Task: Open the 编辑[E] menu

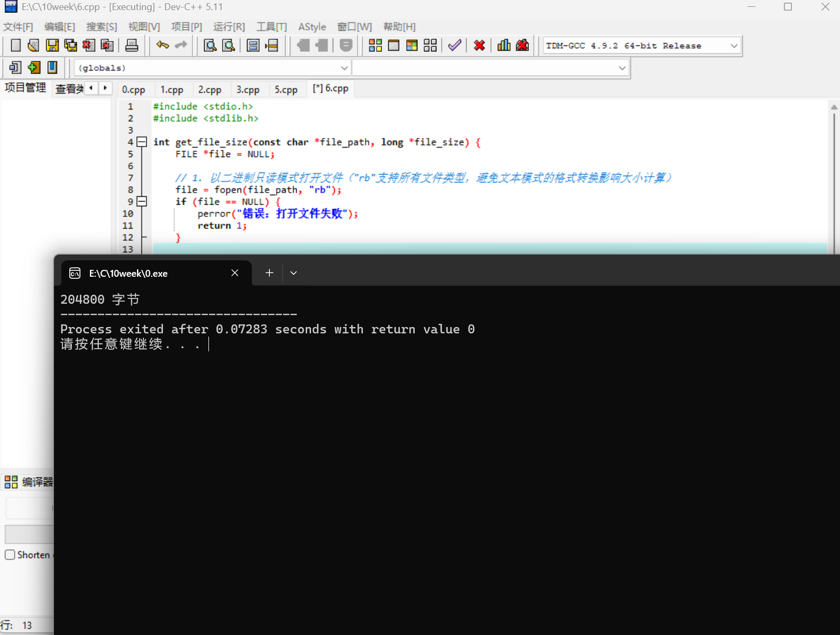Action: tap(60, 26)
